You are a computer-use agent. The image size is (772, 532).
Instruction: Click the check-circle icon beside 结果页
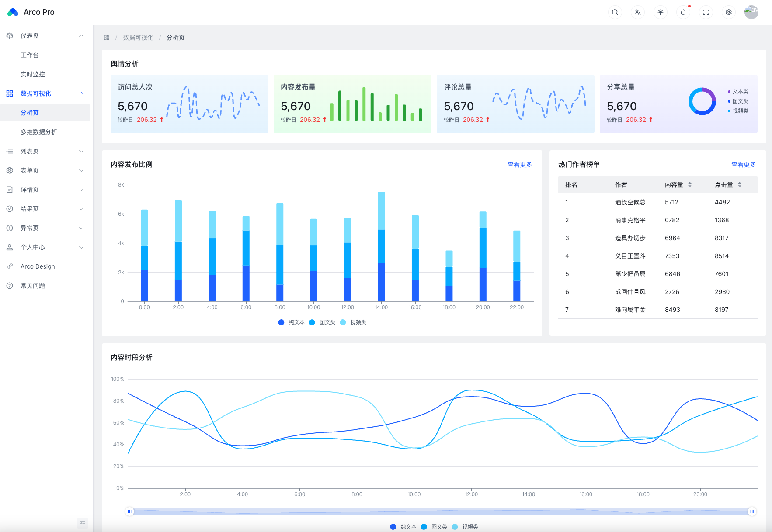coord(10,209)
